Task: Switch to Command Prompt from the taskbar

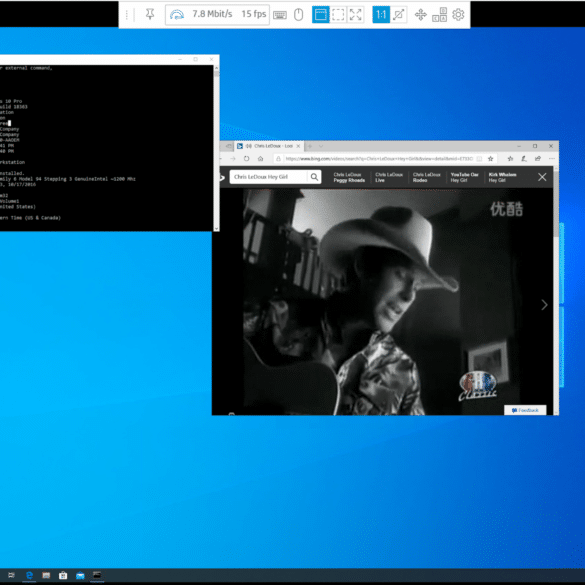Action: point(97,575)
